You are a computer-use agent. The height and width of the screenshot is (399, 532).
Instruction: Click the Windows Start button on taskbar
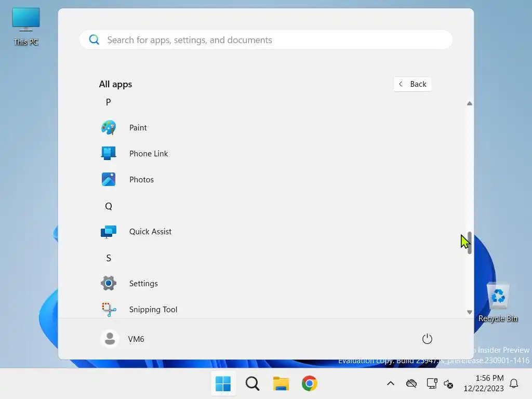tap(223, 383)
